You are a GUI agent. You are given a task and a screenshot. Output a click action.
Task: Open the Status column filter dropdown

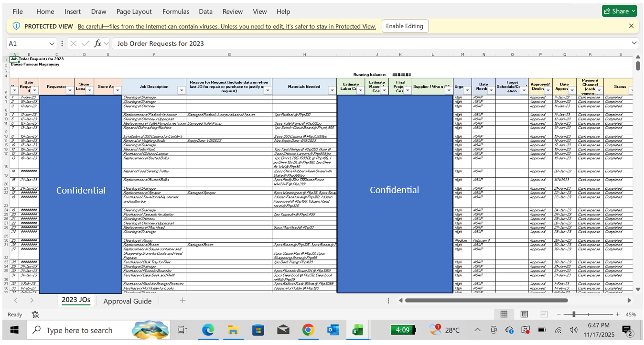631,90
